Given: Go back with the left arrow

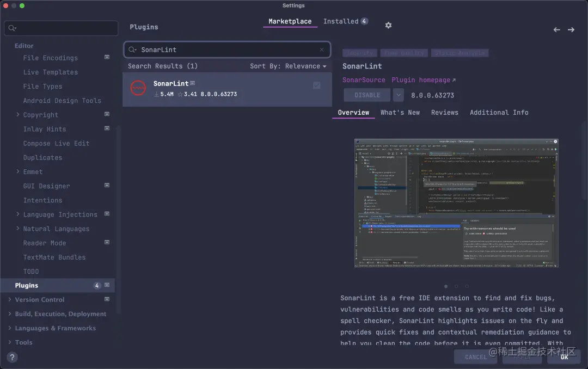Looking at the screenshot, I should 556,29.
